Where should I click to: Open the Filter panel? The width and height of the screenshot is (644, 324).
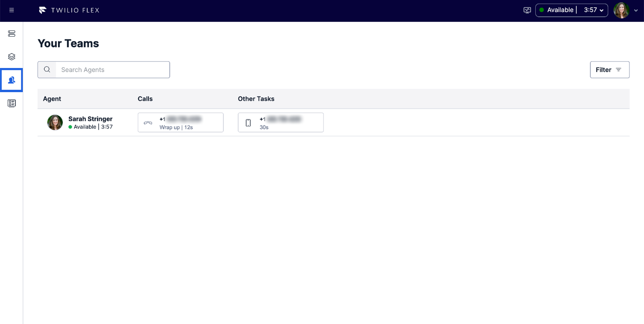pyautogui.click(x=609, y=70)
